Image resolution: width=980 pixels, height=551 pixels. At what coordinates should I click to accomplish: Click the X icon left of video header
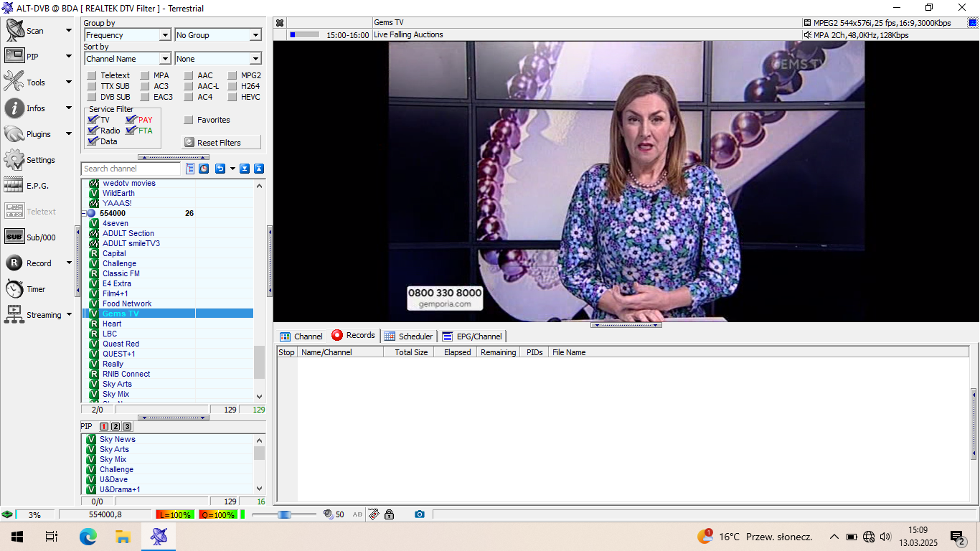(280, 23)
